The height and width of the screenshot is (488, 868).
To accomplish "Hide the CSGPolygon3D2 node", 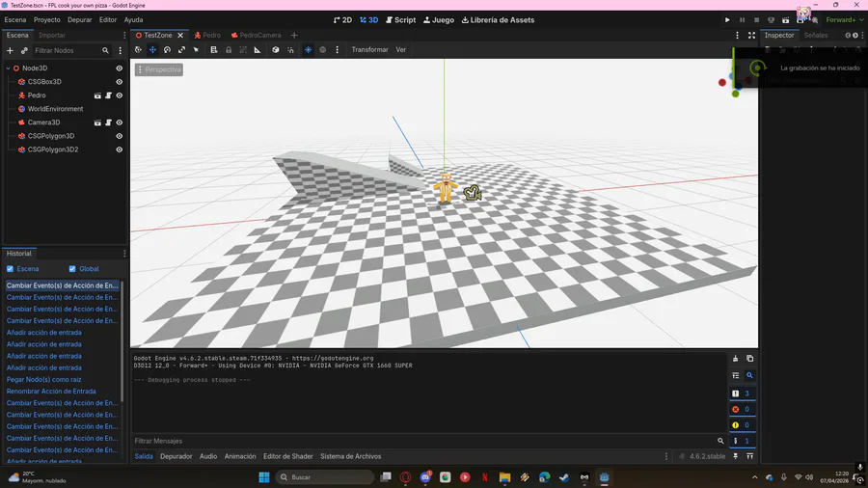I will 119,149.
